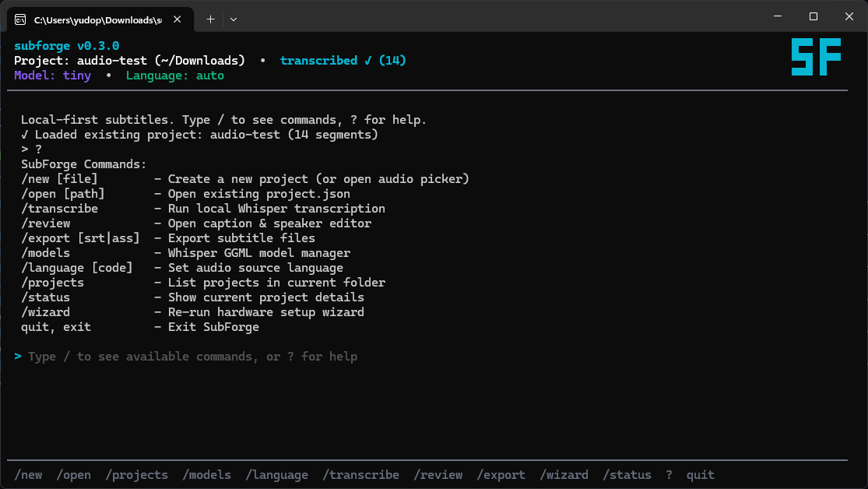Maximize the terminal window
The image size is (868, 489).
click(814, 16)
